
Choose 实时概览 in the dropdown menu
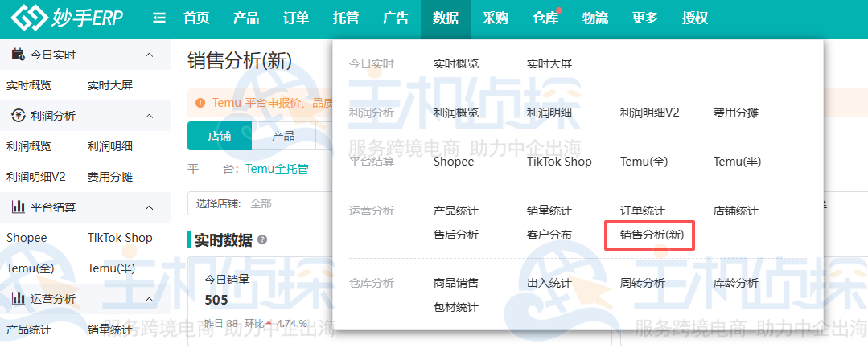tap(456, 63)
